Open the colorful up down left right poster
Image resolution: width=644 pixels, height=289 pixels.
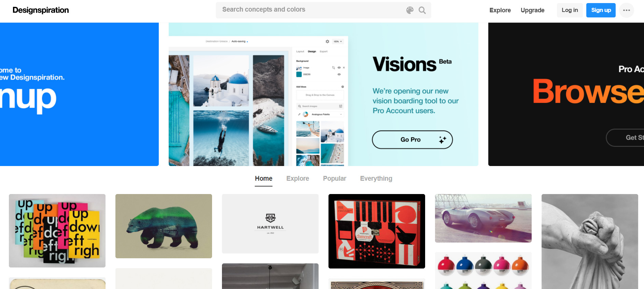(57, 231)
